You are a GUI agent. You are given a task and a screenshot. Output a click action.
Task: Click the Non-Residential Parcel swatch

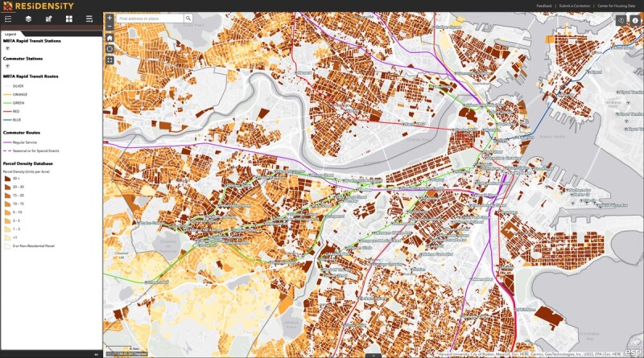click(x=7, y=246)
